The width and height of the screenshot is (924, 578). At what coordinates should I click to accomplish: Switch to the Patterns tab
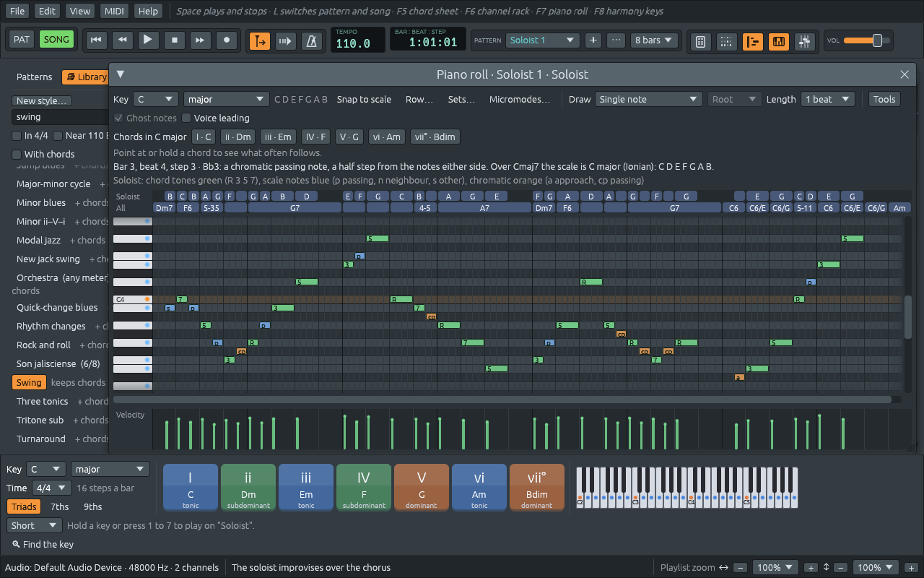tap(35, 77)
